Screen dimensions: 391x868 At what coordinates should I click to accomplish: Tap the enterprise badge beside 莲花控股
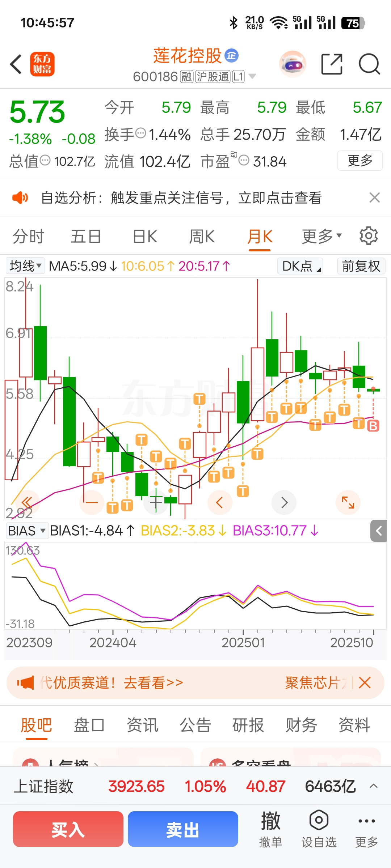[x=231, y=55]
